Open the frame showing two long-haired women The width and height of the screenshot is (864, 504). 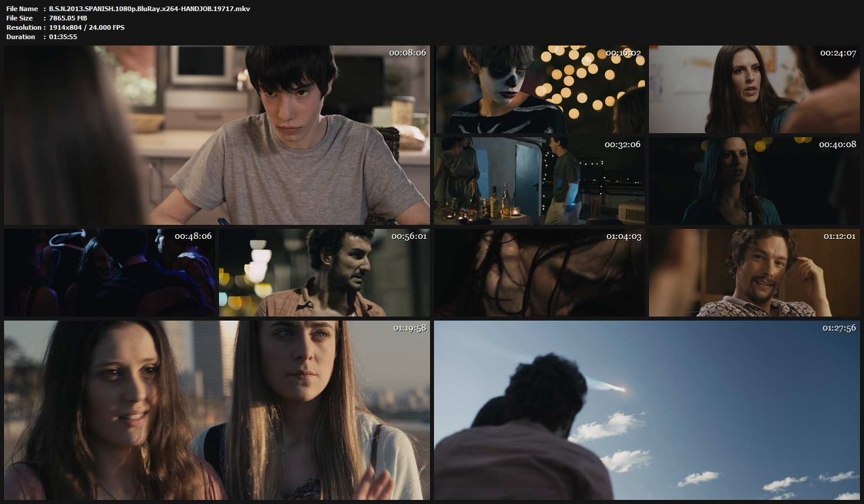217,410
